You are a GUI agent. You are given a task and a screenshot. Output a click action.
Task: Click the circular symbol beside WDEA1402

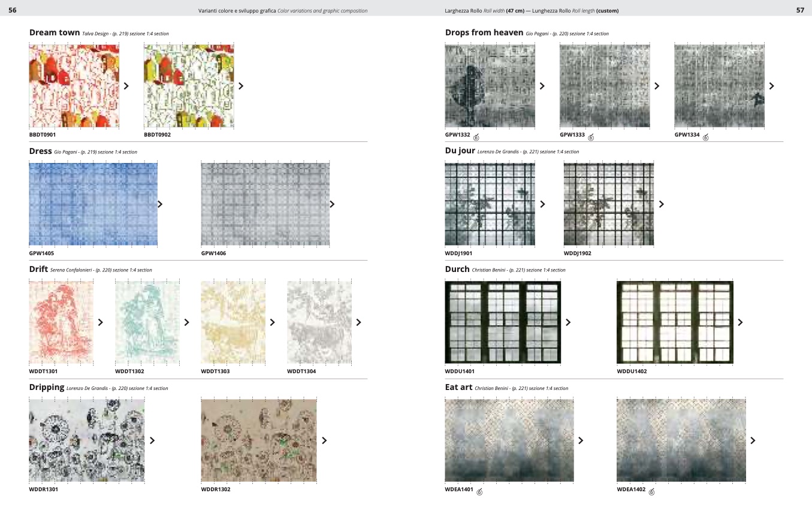click(x=651, y=492)
